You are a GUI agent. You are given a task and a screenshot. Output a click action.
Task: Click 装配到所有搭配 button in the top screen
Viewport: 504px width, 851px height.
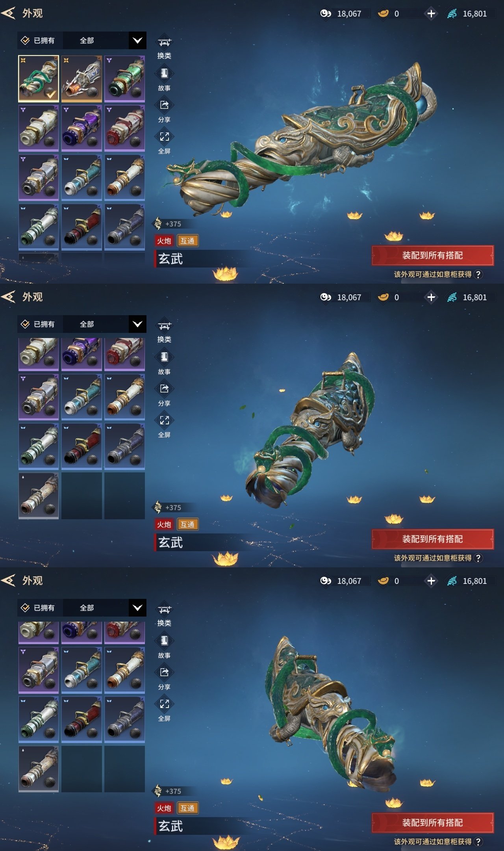tap(432, 255)
